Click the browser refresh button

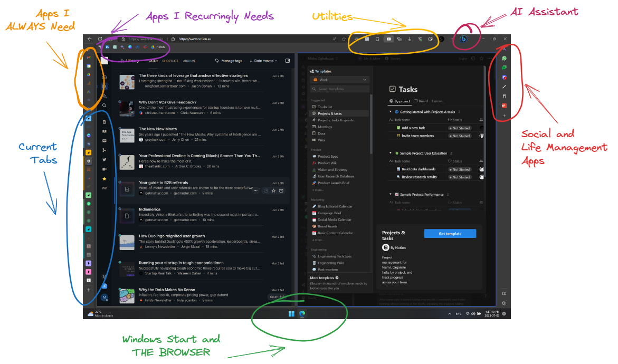pos(100,39)
